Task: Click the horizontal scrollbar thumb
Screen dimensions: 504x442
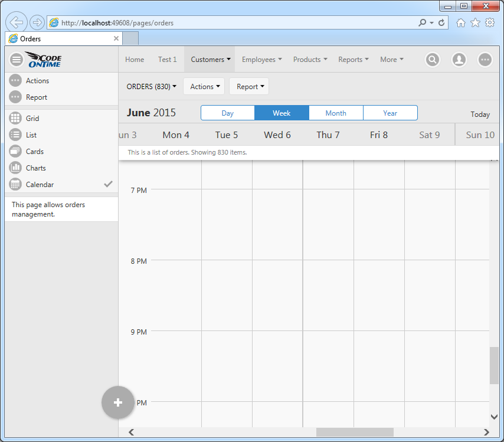Action: coord(355,433)
